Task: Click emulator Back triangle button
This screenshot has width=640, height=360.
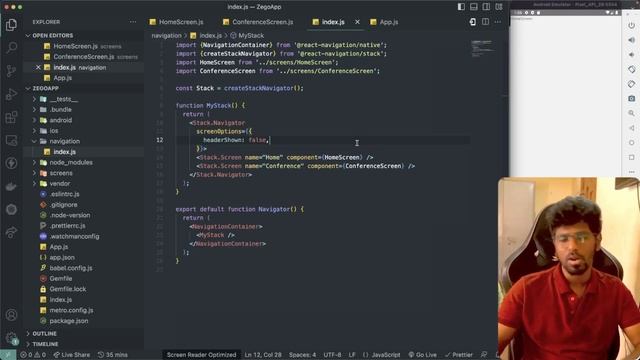Action: 631,128
